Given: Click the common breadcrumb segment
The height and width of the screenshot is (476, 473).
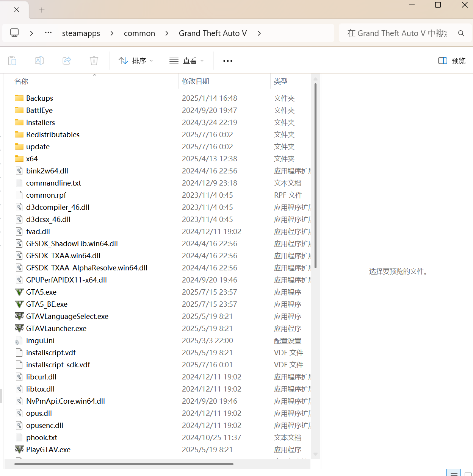Looking at the screenshot, I should point(139,33).
